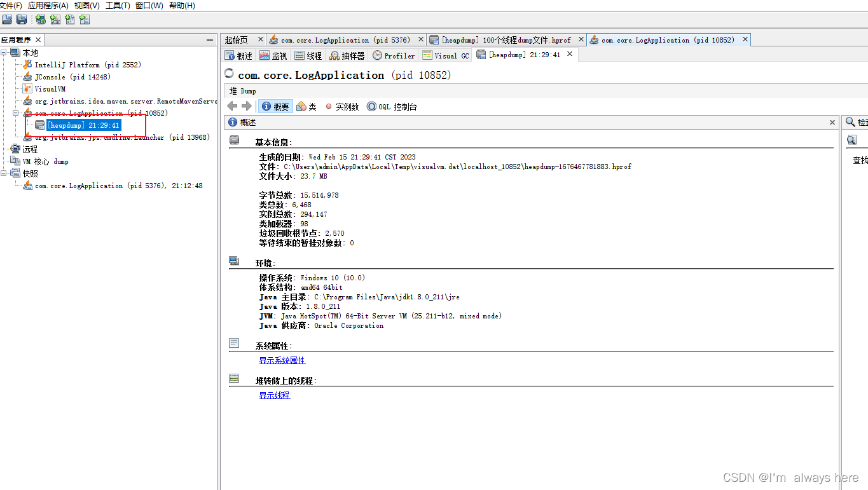868x490 pixels.
Task: Click the heap dump file path text
Action: coord(457,167)
